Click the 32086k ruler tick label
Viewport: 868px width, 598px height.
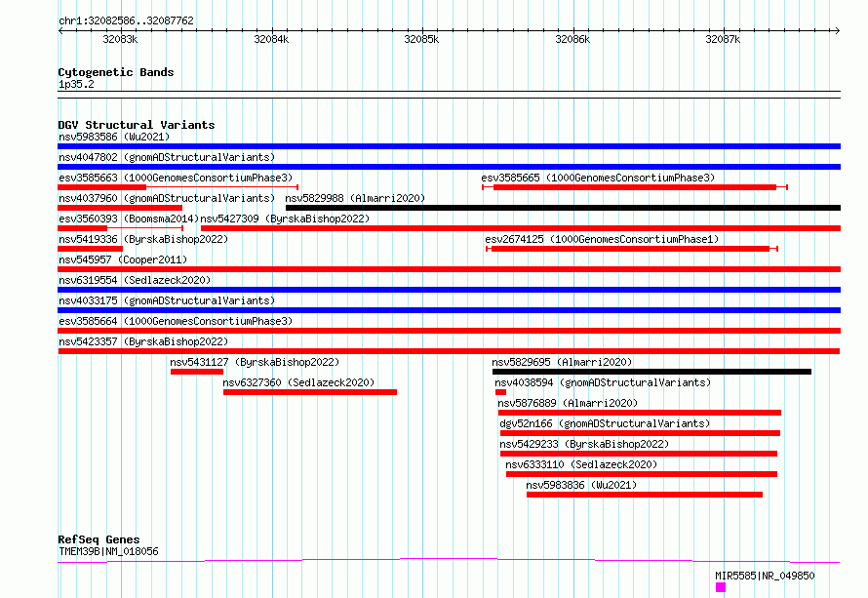(x=572, y=39)
